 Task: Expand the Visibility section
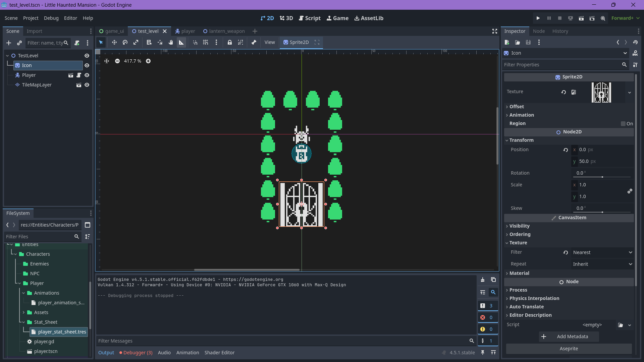coord(519,226)
